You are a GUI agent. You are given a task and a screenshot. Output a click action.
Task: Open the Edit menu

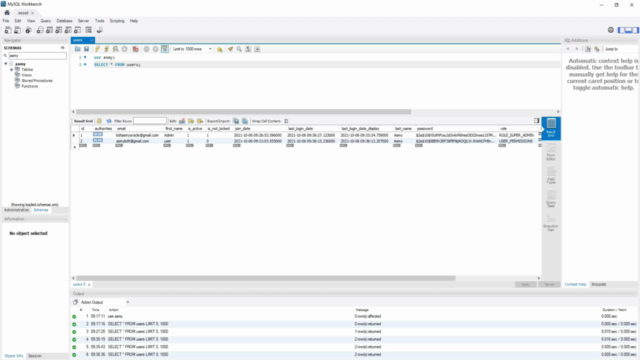18,21
